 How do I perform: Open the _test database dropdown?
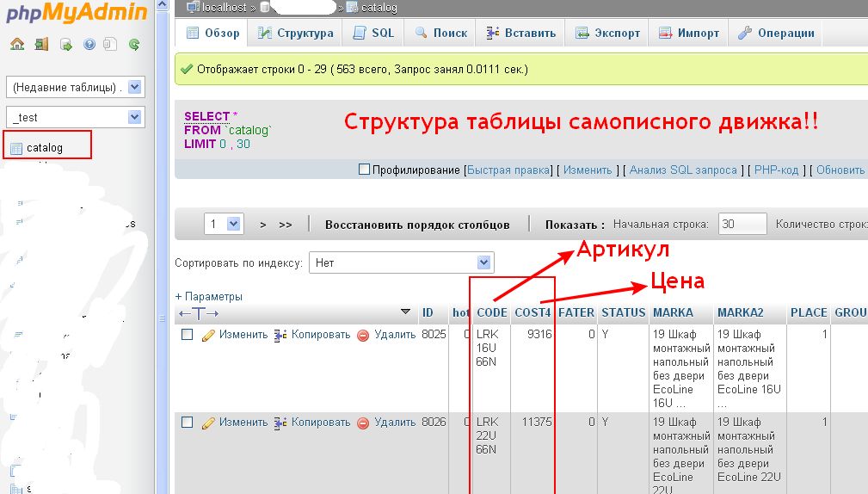76,117
